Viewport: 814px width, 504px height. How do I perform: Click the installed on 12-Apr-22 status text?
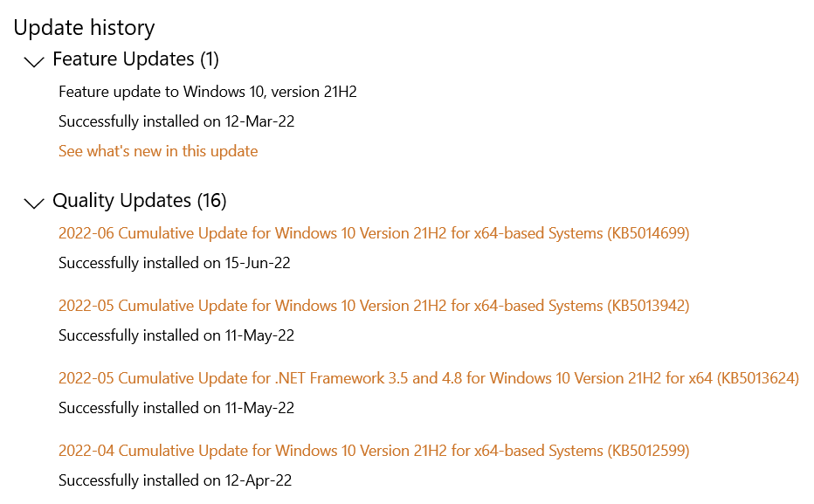point(175,480)
